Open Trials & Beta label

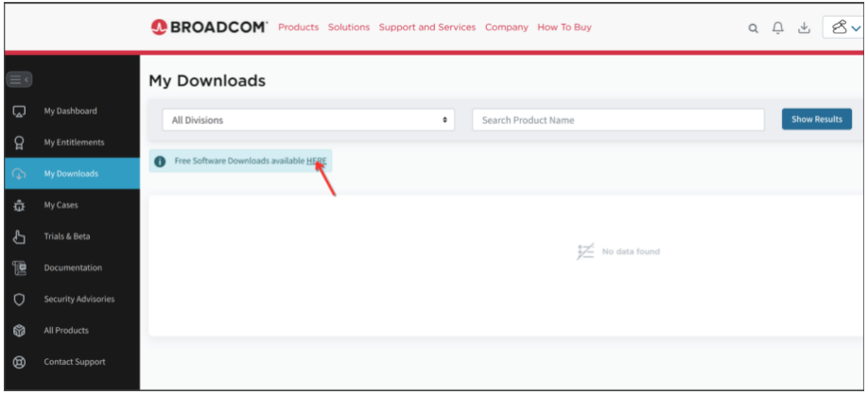point(67,236)
